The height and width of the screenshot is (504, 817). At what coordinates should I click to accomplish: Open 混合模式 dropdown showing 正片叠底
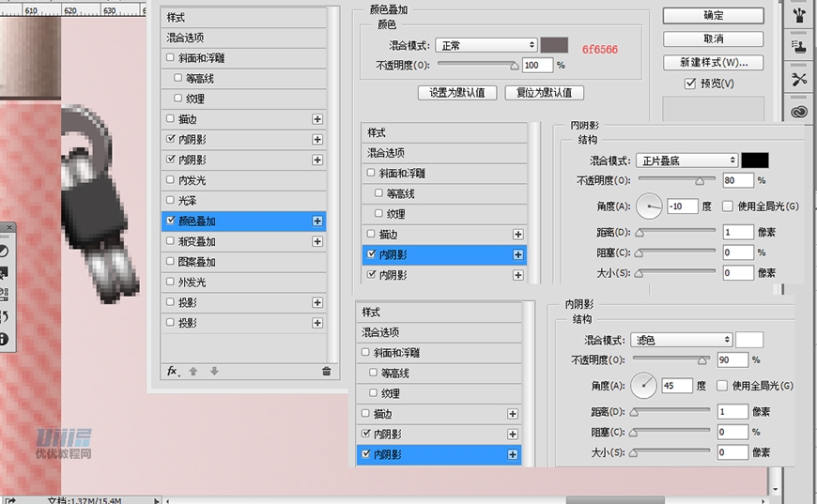(687, 160)
